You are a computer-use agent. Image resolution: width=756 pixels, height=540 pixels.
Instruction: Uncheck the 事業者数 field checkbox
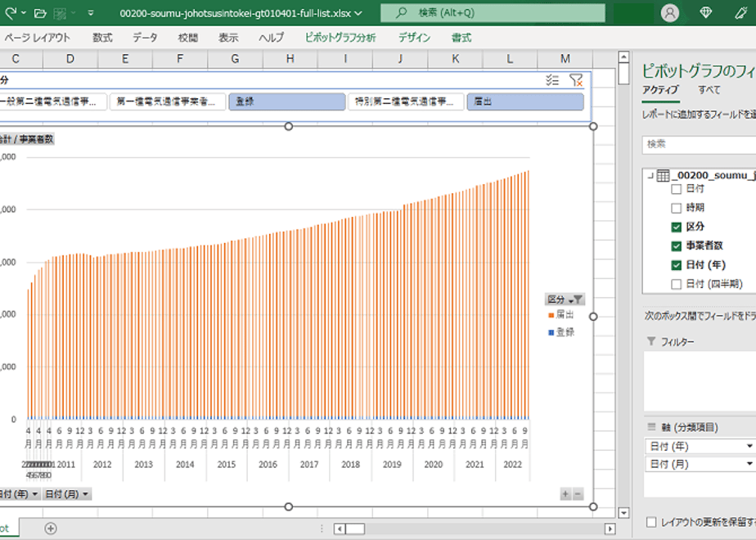click(677, 246)
